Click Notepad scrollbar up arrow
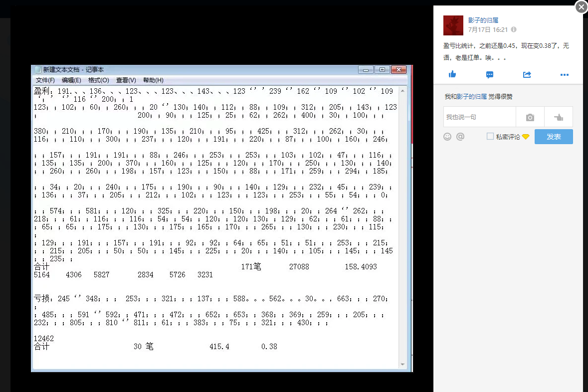 pyautogui.click(x=402, y=91)
